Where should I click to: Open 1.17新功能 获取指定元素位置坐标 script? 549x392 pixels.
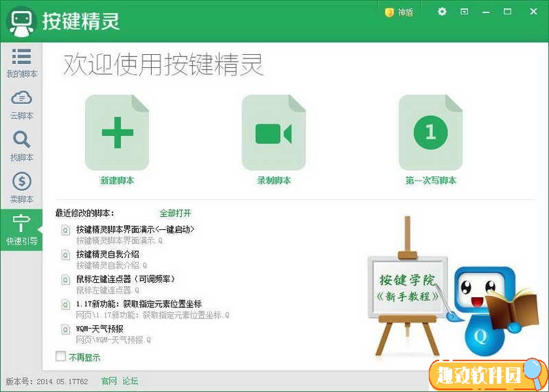138,304
